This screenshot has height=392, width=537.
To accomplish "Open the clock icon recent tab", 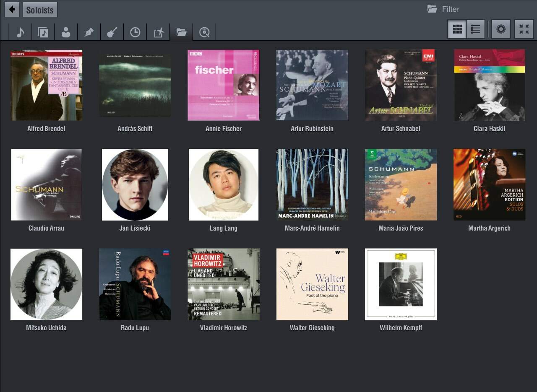I will tap(135, 32).
